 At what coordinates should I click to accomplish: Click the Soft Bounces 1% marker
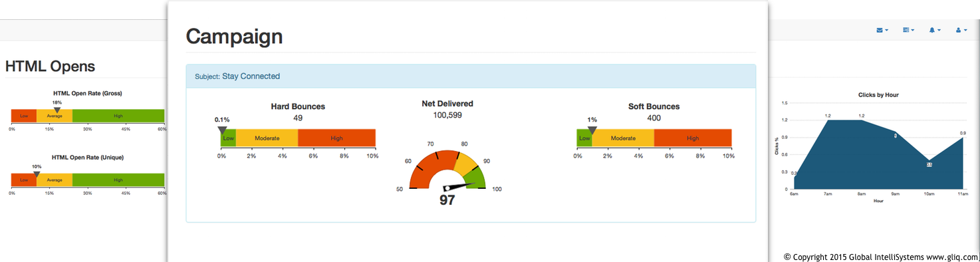592,130
